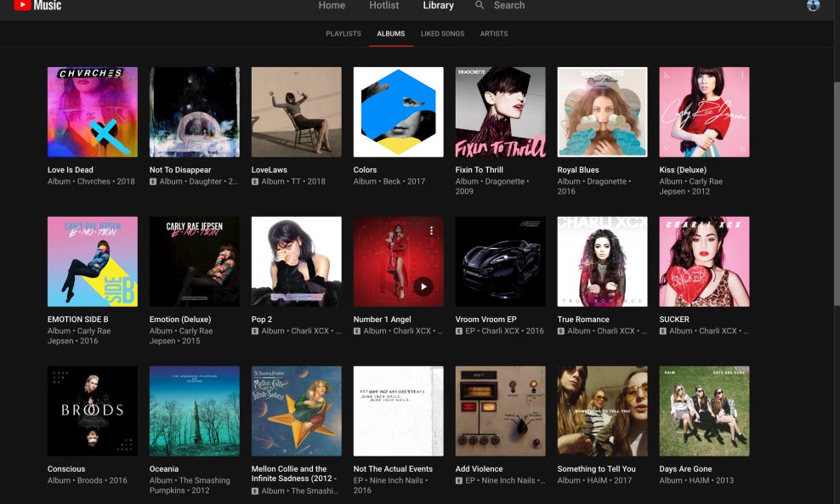
Task: Switch to the Playlists tab
Action: coord(343,34)
